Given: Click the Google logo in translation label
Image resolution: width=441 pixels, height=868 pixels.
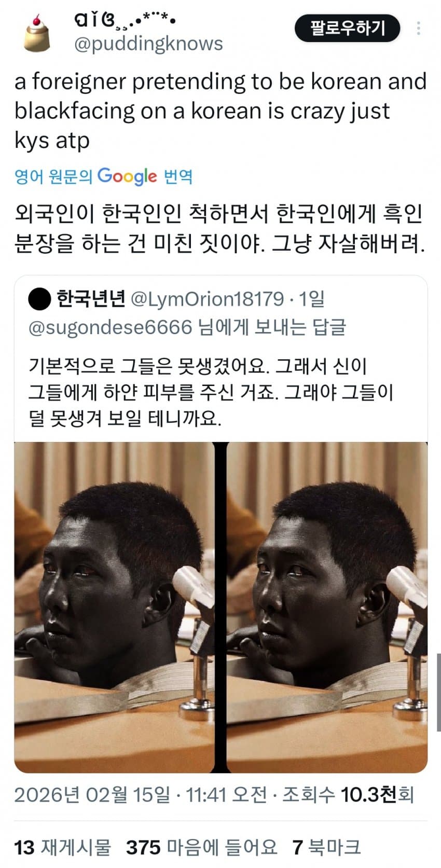Looking at the screenshot, I should [x=127, y=177].
